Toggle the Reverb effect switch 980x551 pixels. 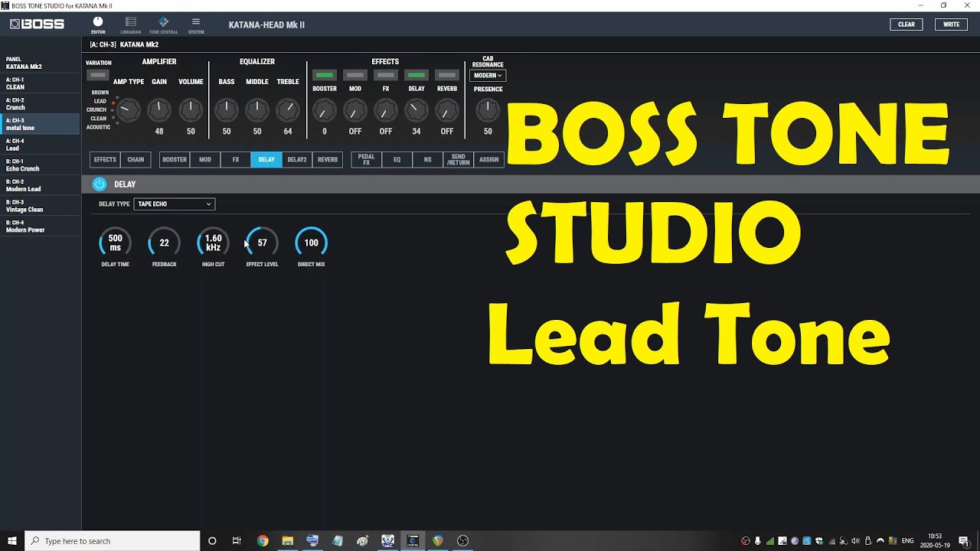point(447,75)
